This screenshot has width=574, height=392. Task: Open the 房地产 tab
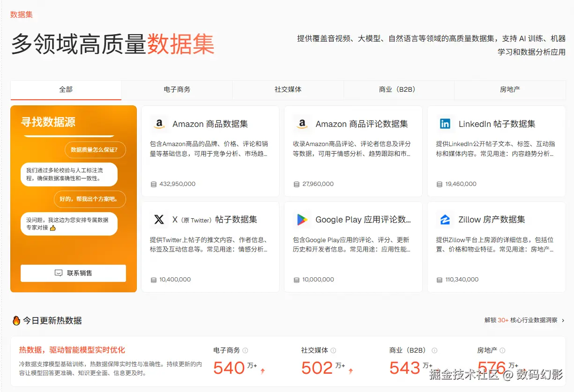coord(510,89)
